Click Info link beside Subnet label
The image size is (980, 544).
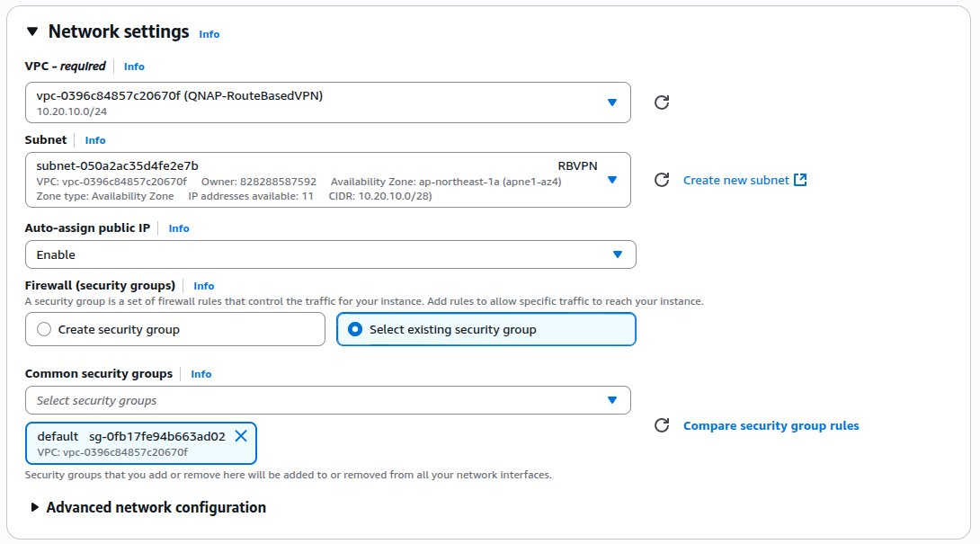pyautogui.click(x=95, y=140)
